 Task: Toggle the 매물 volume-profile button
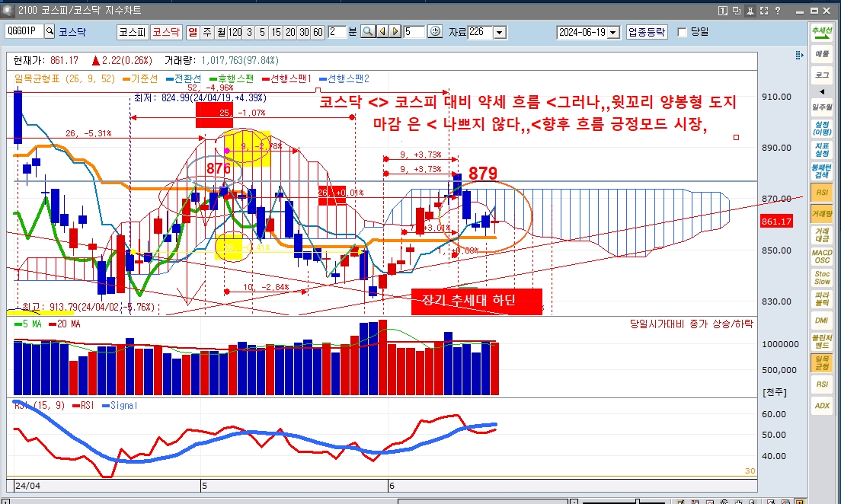822,53
